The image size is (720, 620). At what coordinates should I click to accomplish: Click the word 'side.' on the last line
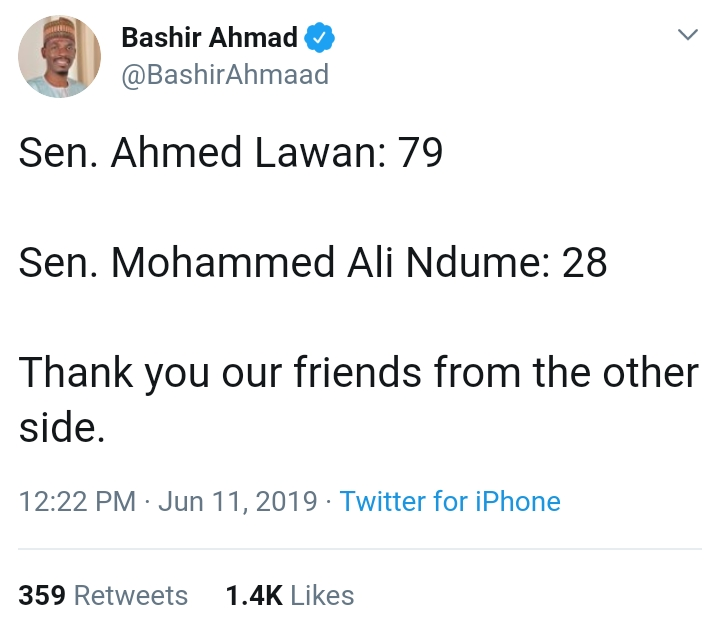coord(62,427)
